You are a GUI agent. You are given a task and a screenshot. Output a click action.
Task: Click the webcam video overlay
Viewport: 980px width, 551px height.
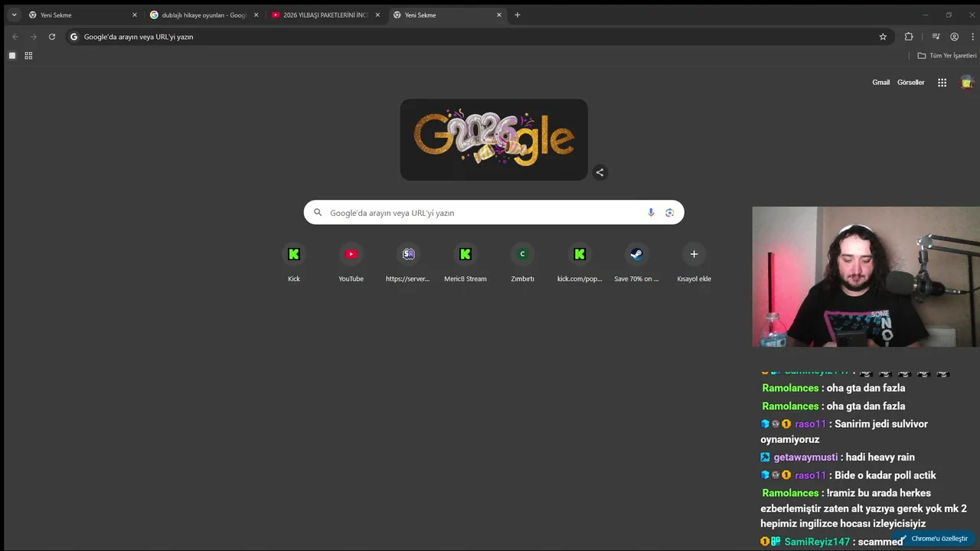pyautogui.click(x=866, y=277)
